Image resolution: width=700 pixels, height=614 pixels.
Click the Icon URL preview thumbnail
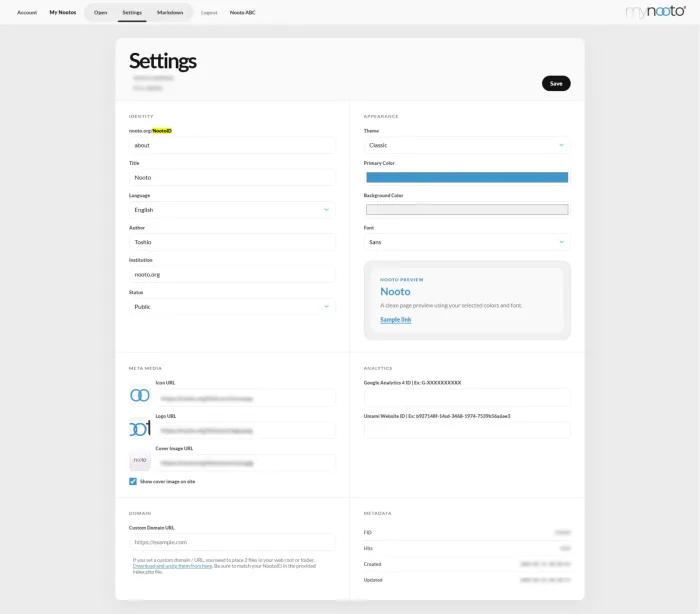click(140, 395)
